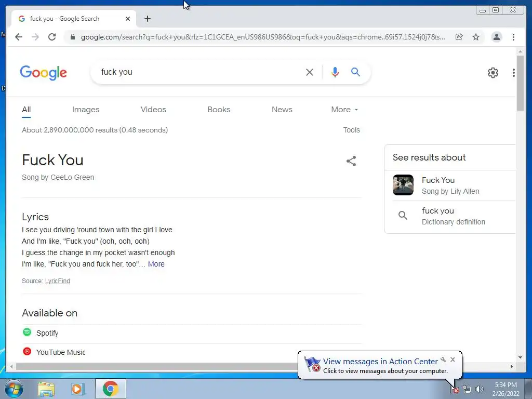The height and width of the screenshot is (399, 532).
Task: Click the vertical scrollbar up arrow
Action: [x=520, y=51]
